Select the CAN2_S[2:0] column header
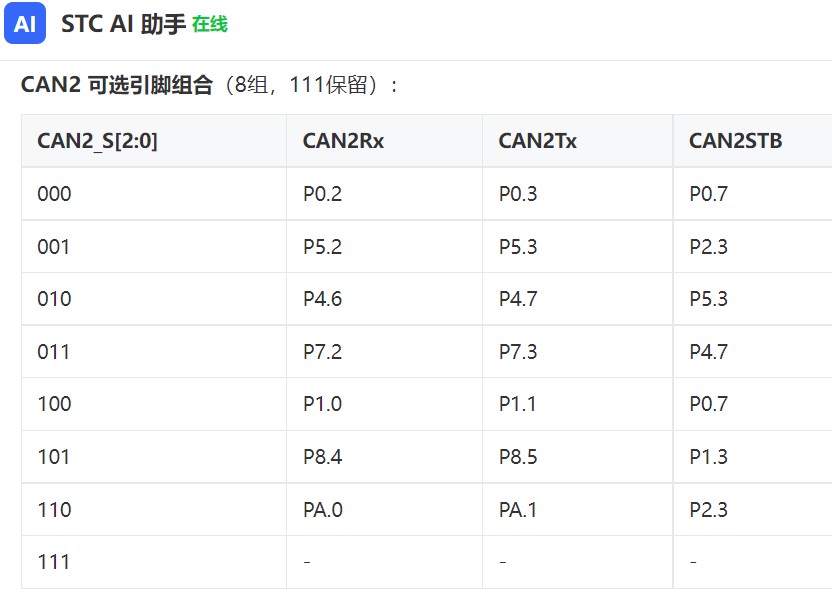Viewport: 832px width, 600px height. click(x=98, y=141)
